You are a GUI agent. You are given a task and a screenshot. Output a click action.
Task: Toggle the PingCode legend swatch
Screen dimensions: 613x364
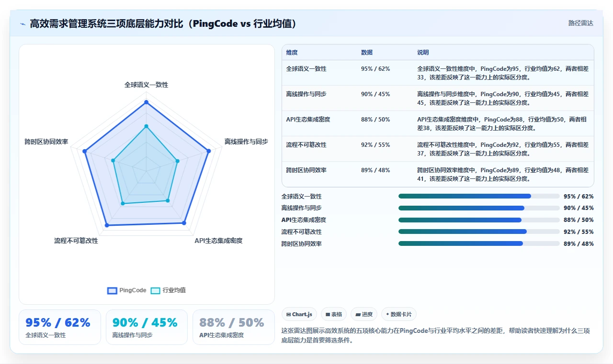point(112,290)
